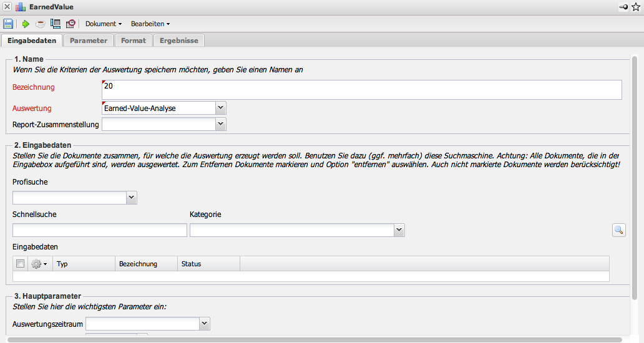Open the gear menu in Eingabedaten table header
Image resolution: width=644 pixels, height=343 pixels.
(x=39, y=264)
